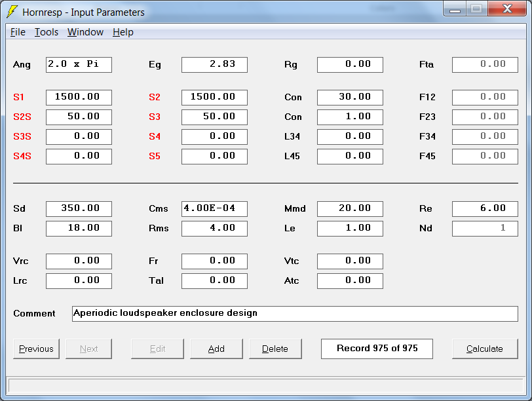
Task: Click the Con label beside 30.00
Action: (293, 98)
